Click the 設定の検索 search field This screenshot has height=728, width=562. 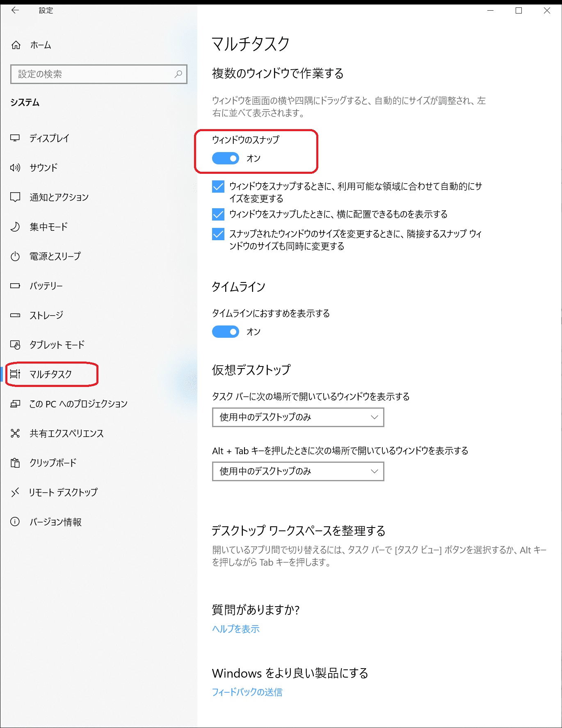[x=99, y=74]
